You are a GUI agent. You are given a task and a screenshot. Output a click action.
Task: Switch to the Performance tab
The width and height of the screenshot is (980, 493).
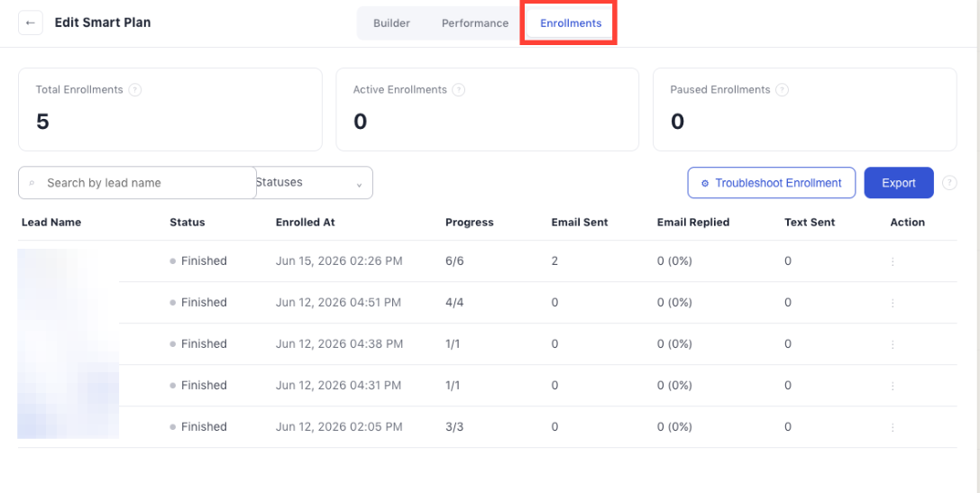click(x=475, y=23)
